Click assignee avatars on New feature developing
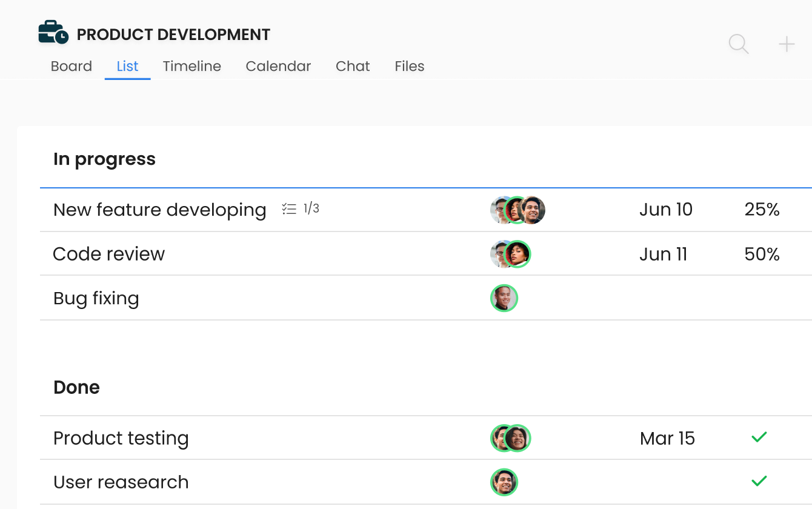This screenshot has height=509, width=812. [517, 210]
